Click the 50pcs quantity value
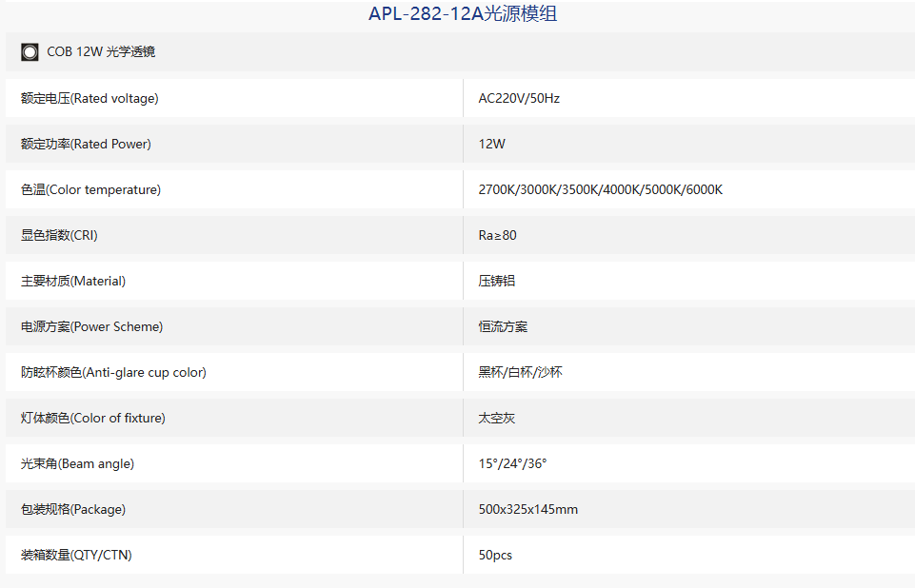Screen dimensions: 915x588 point(495,556)
